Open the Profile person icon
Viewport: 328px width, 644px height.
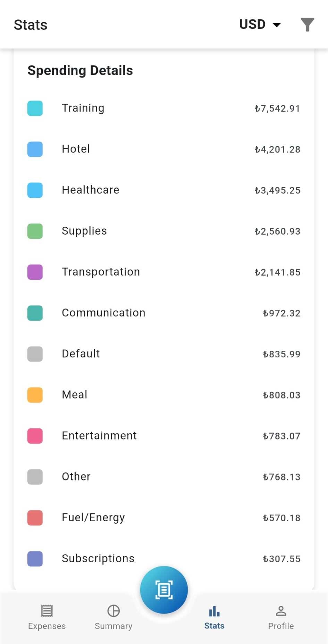click(281, 611)
